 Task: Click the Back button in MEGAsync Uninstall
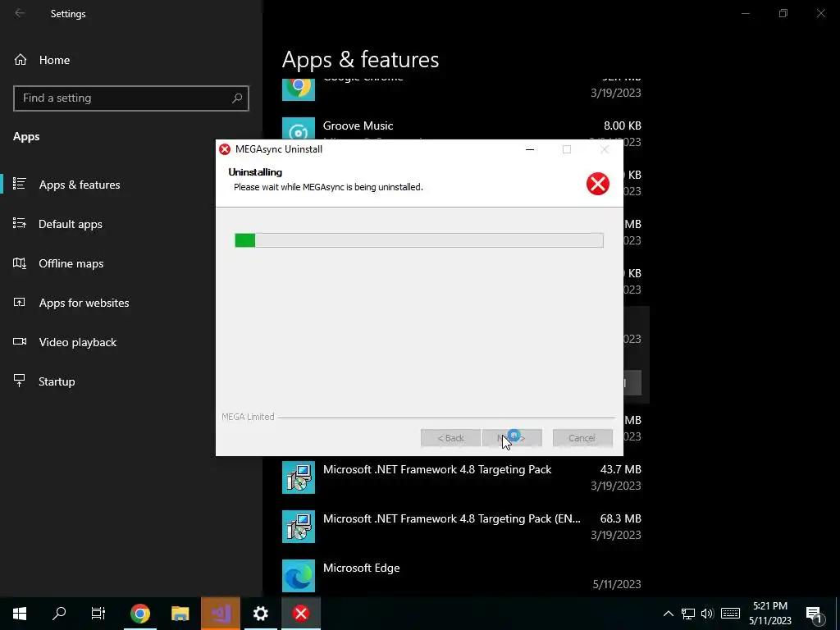450,438
